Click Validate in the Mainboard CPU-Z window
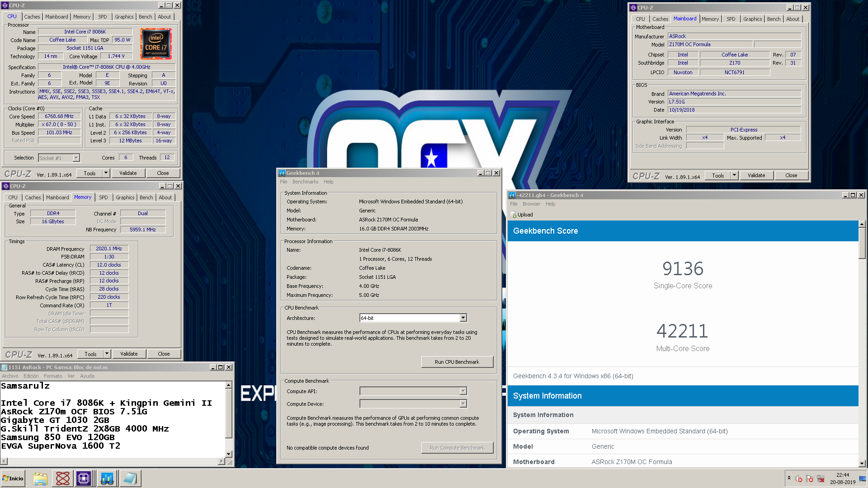Screen dimensions: 868x488 [x=756, y=175]
